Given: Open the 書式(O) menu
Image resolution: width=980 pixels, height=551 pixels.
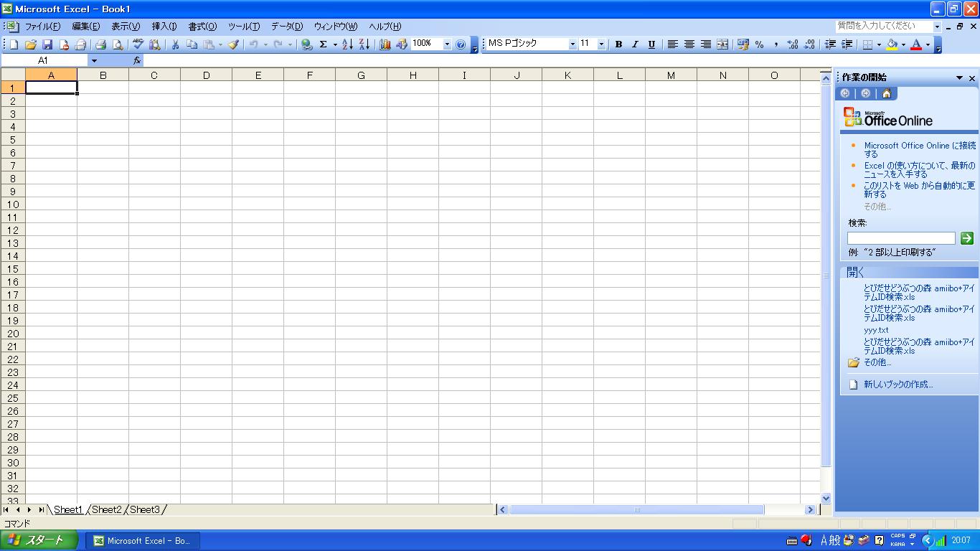Looking at the screenshot, I should coord(202,27).
